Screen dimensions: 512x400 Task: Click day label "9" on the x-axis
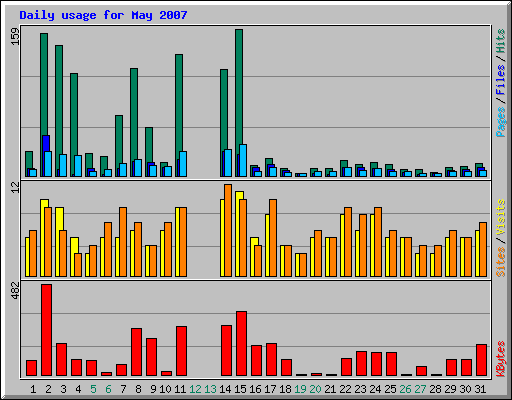pyautogui.click(x=153, y=389)
